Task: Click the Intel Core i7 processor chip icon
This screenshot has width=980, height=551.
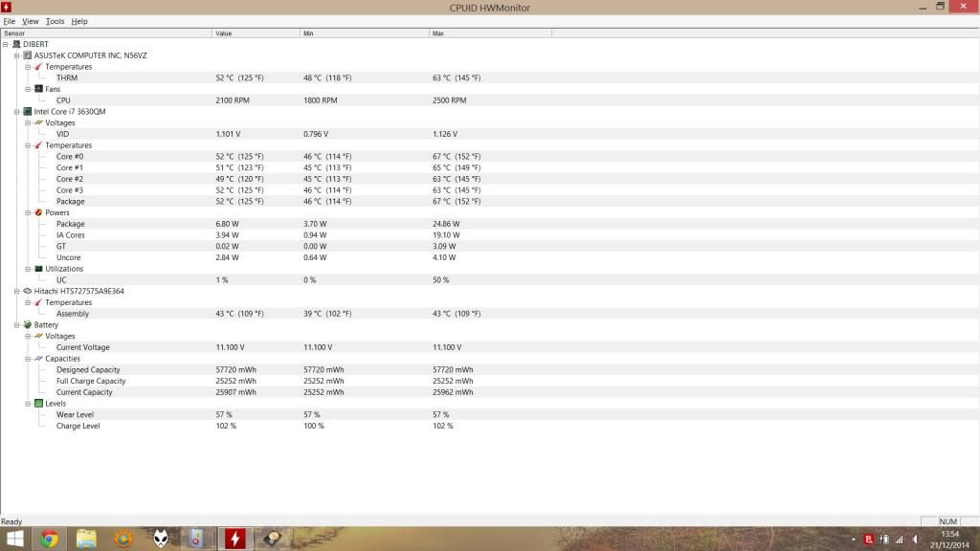Action: pos(28,112)
